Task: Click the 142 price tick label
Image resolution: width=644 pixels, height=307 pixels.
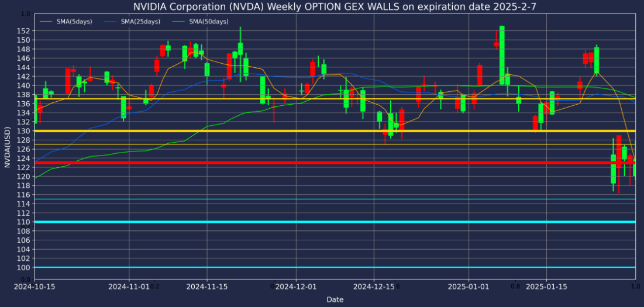Action: click(24, 77)
